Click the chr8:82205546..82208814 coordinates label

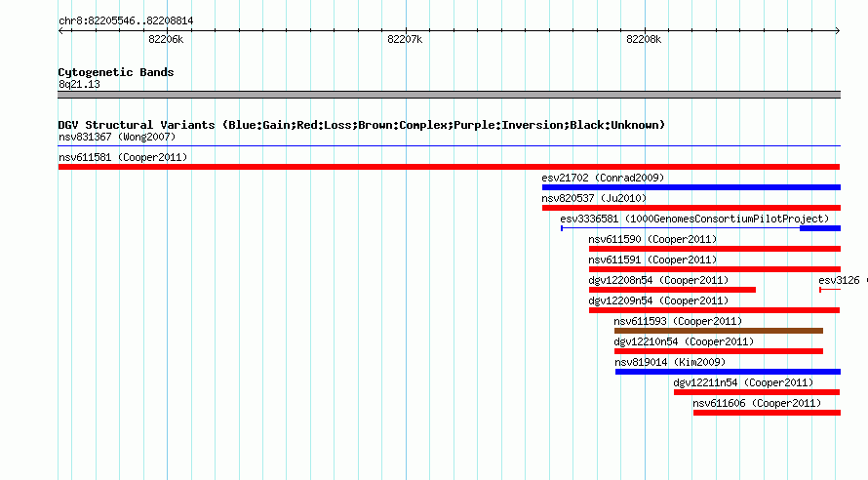click(126, 21)
